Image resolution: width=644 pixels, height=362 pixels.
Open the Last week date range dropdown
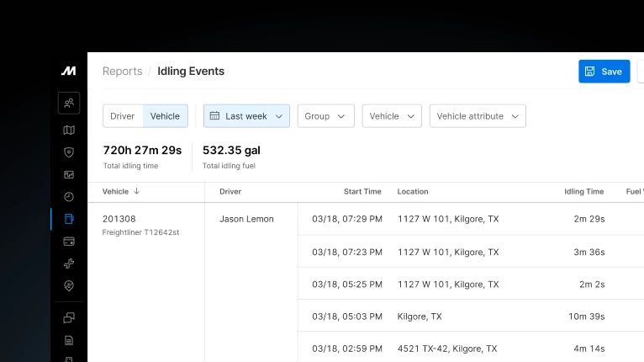tap(246, 116)
